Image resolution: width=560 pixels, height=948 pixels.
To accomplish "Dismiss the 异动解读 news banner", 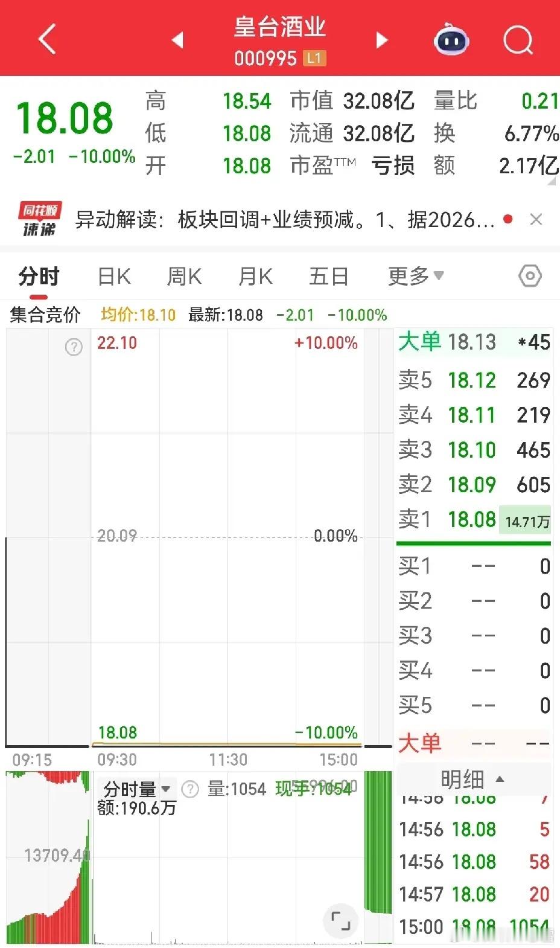I will pos(536,219).
